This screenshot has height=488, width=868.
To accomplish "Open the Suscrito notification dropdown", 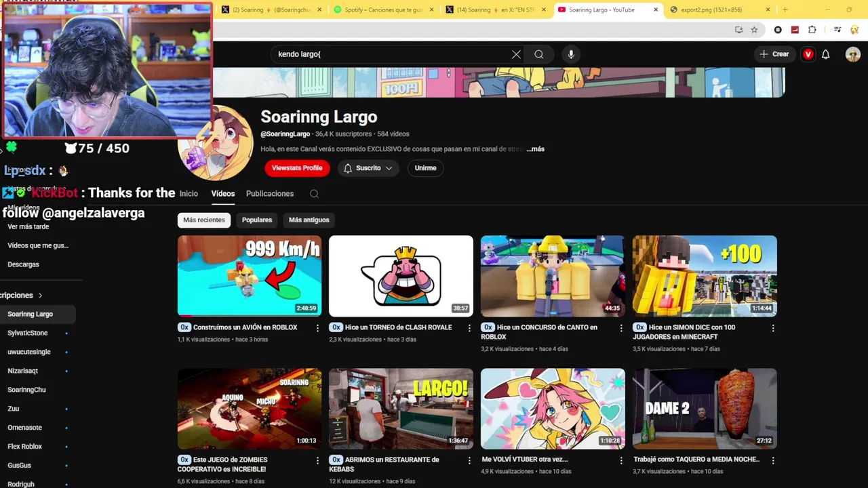I will (x=368, y=168).
